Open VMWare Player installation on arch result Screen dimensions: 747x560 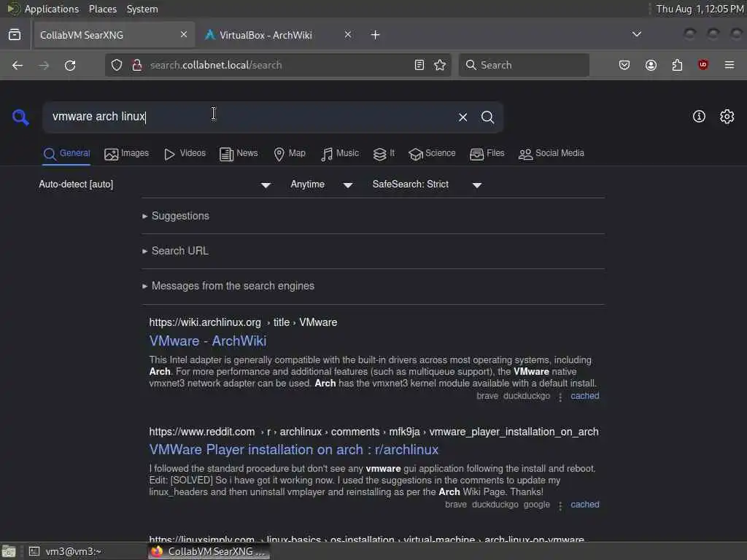[294, 450]
